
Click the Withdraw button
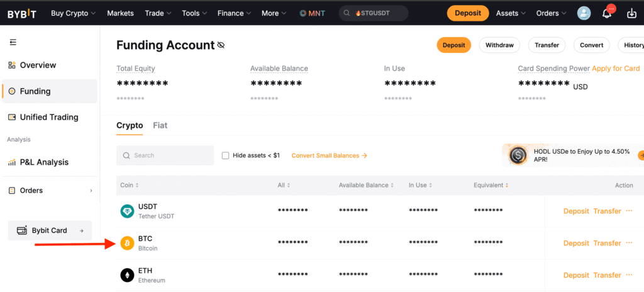499,45
